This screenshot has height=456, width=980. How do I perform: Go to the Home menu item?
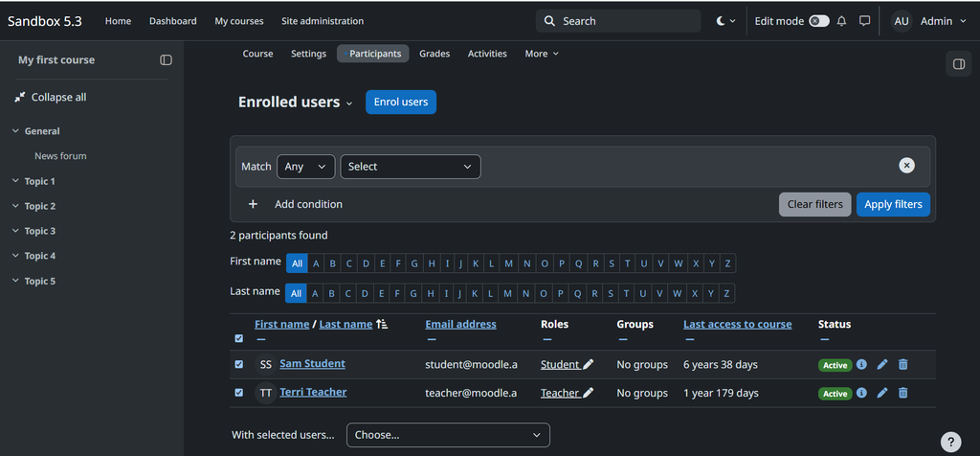coord(118,21)
